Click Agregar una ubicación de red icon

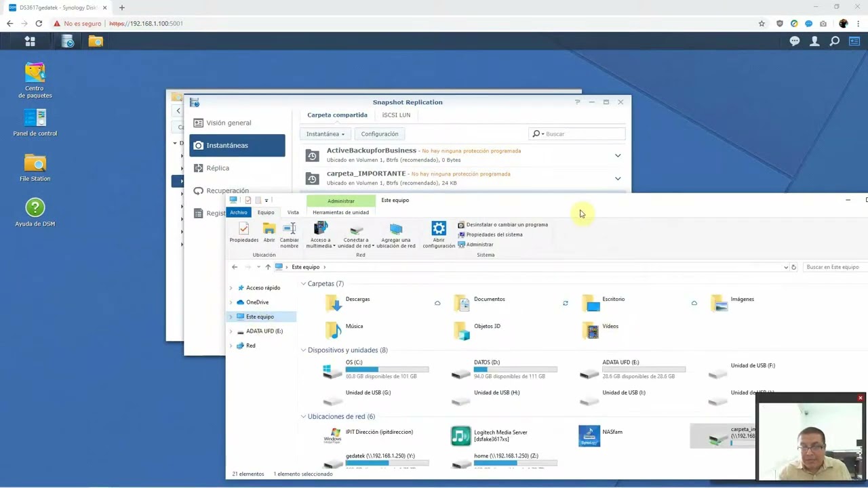[x=396, y=235]
